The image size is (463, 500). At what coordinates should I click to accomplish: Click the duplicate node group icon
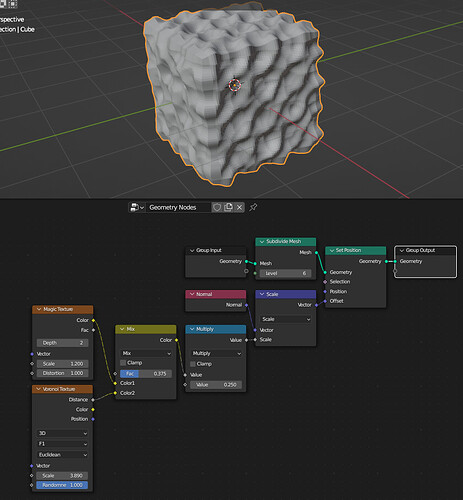tap(228, 207)
